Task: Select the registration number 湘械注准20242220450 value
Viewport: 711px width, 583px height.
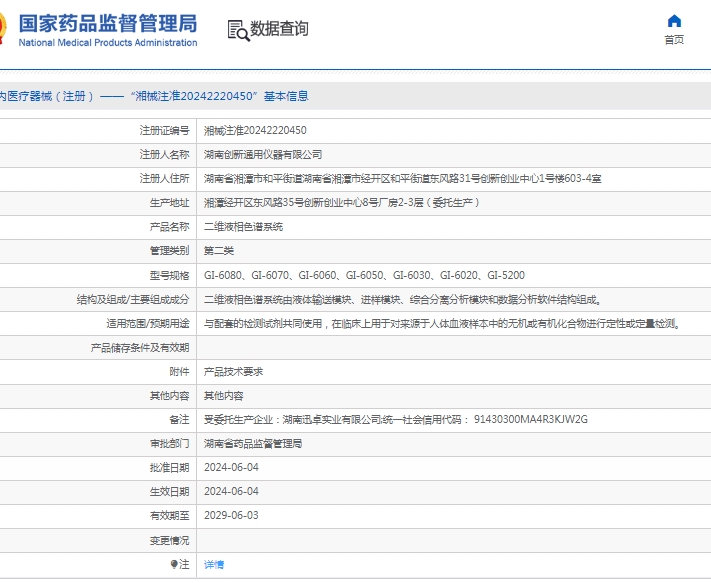Action: click(x=255, y=131)
